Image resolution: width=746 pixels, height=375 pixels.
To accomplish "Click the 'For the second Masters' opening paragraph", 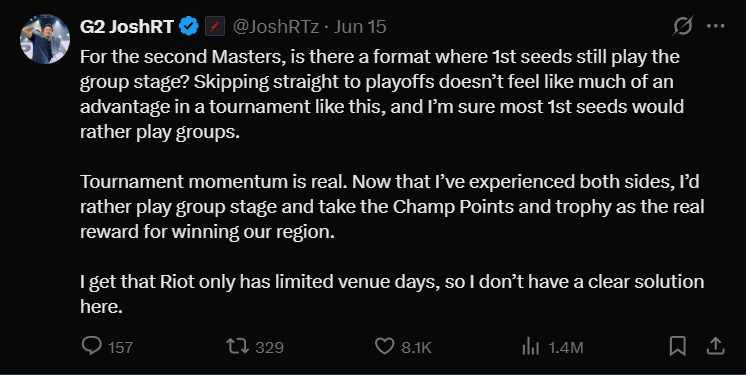I will 382,94.
